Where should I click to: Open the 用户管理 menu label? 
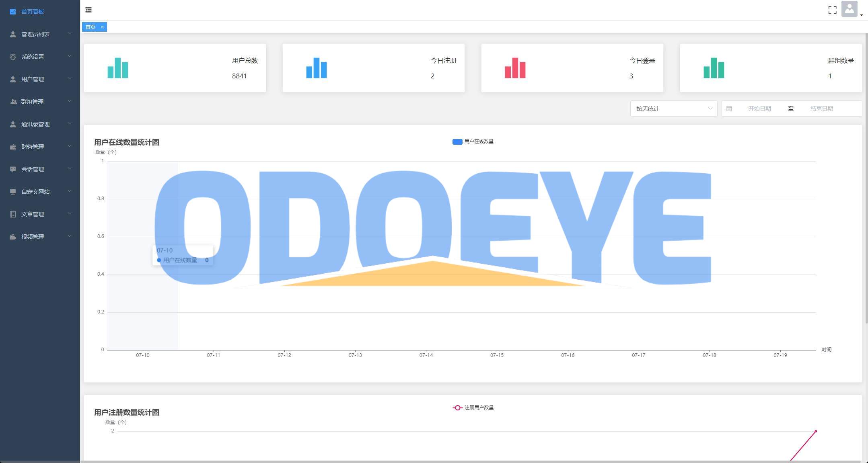pyautogui.click(x=33, y=79)
